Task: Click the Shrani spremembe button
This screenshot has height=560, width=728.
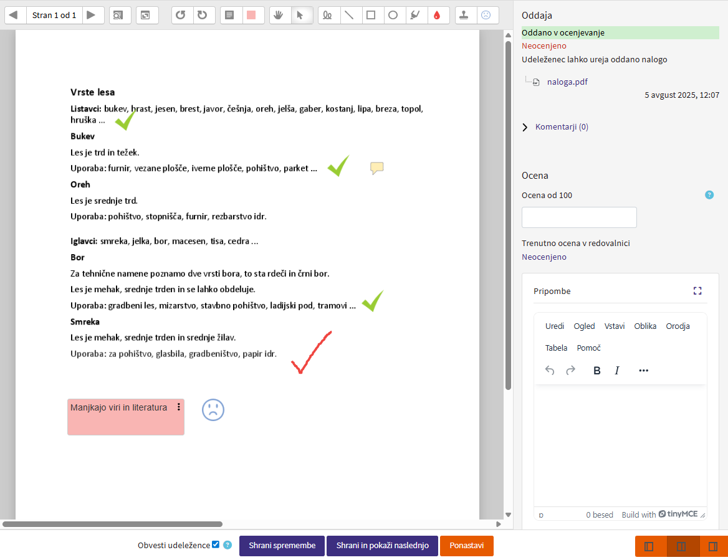Action: click(x=282, y=546)
